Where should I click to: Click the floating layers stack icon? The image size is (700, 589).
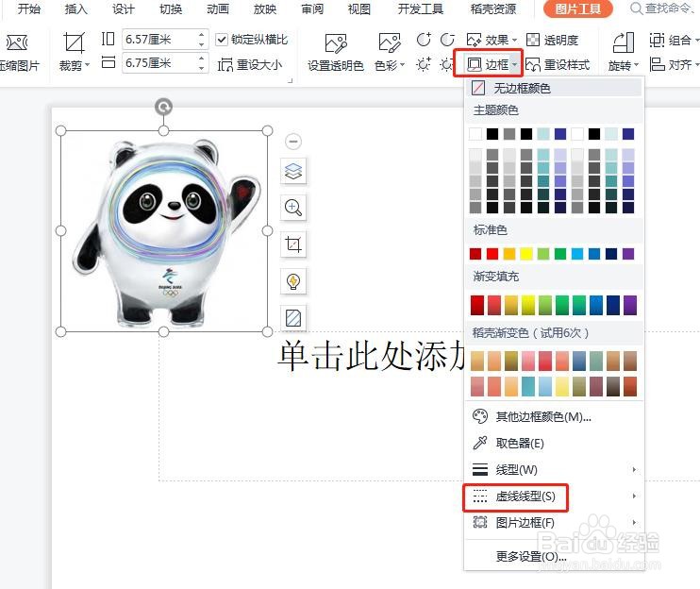pyautogui.click(x=293, y=171)
